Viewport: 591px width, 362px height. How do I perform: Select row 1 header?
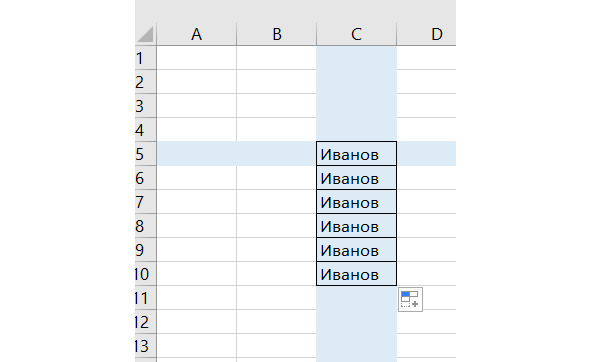coord(145,58)
